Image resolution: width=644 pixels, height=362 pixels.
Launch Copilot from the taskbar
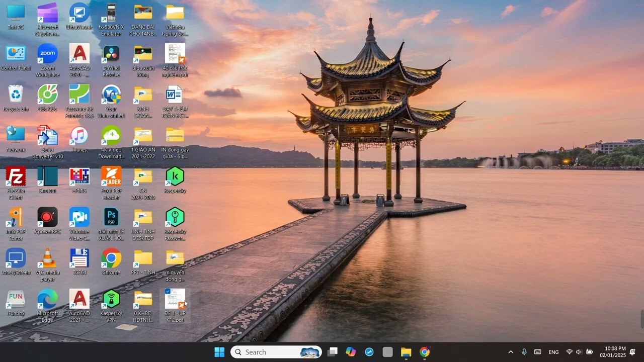351,352
